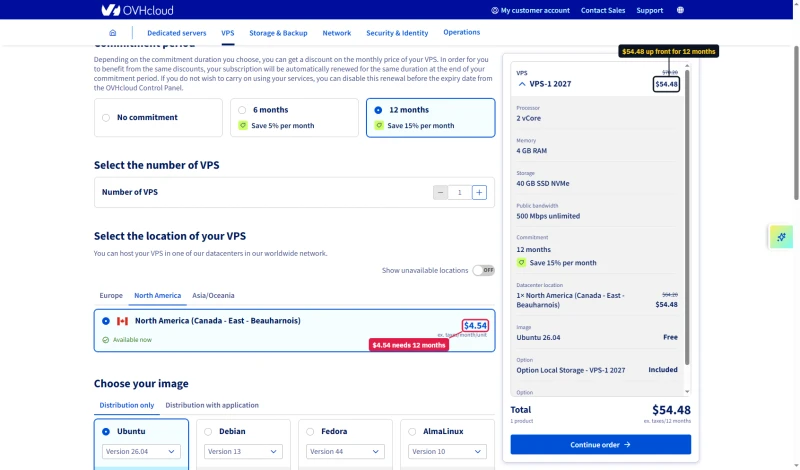The image size is (800, 470).
Task: Open Dedicated servers menu
Action: coord(177,33)
